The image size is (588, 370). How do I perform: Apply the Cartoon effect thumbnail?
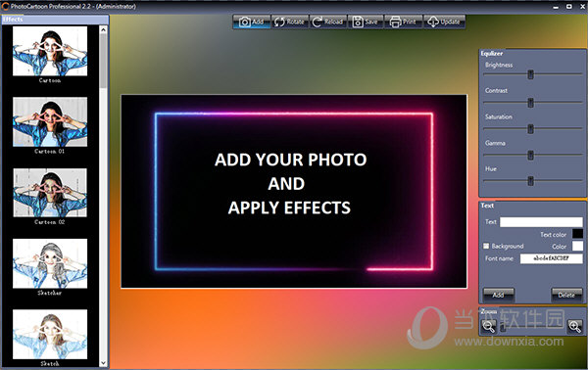pyautogui.click(x=50, y=51)
